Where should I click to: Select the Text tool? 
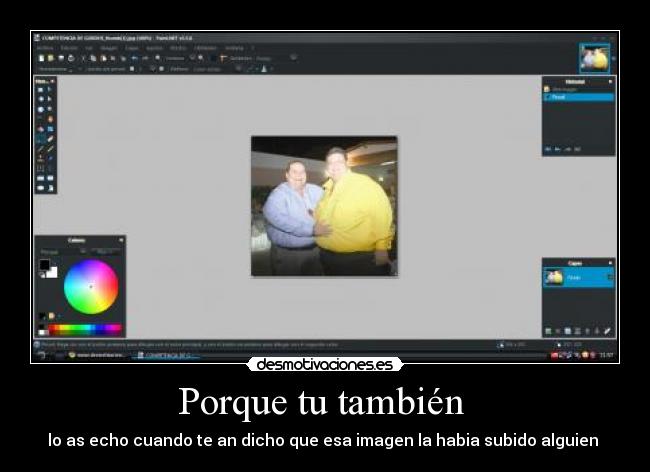click(x=41, y=168)
